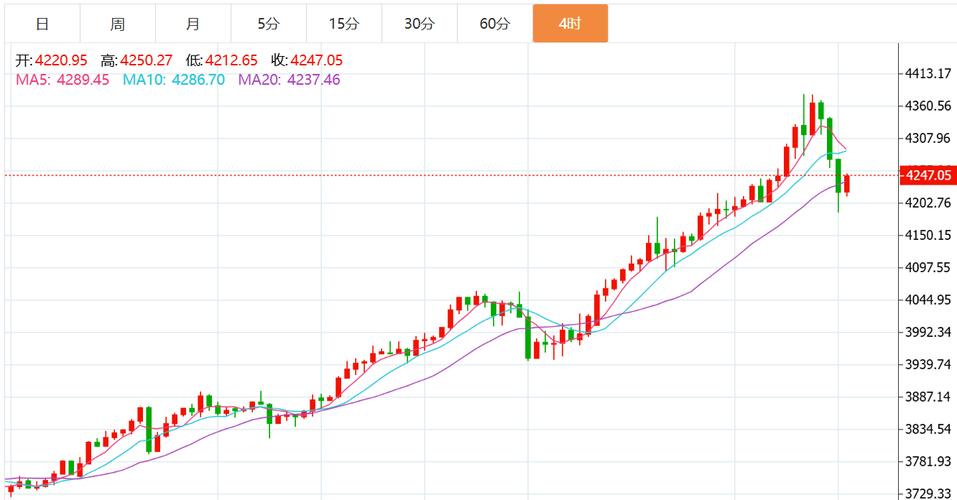Choose the 30分 interval tab

[419, 24]
